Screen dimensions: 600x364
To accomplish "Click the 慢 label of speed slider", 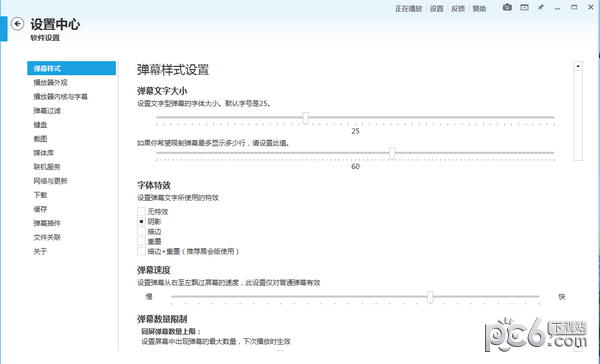I will point(149,297).
